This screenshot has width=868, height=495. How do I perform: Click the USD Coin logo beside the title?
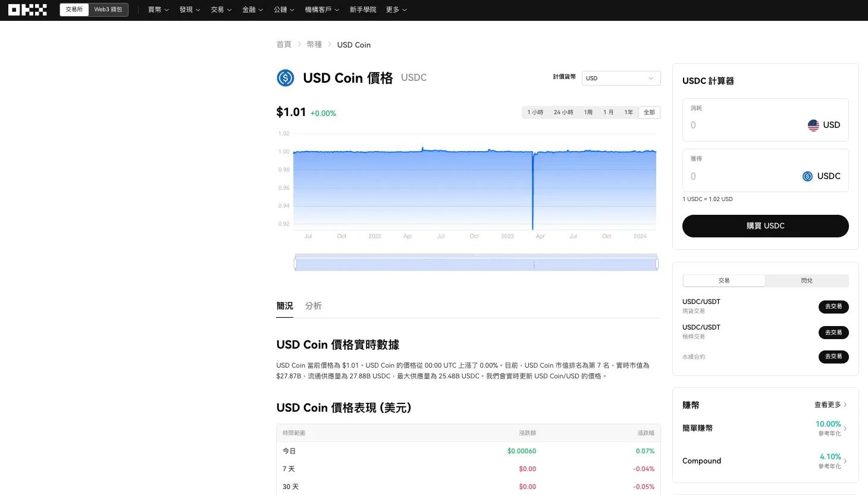(286, 78)
